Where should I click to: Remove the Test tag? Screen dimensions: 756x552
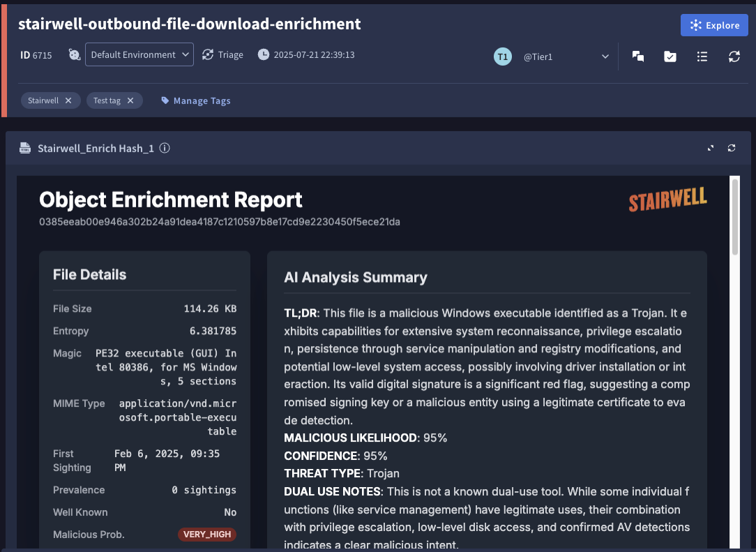pyautogui.click(x=130, y=100)
